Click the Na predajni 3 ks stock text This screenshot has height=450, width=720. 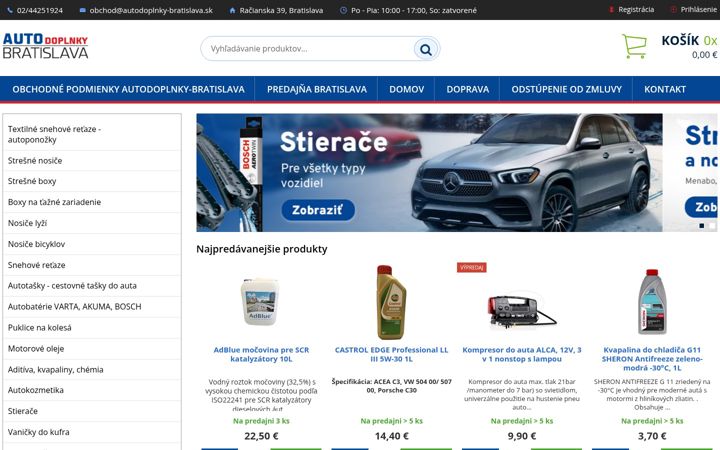coord(261,421)
